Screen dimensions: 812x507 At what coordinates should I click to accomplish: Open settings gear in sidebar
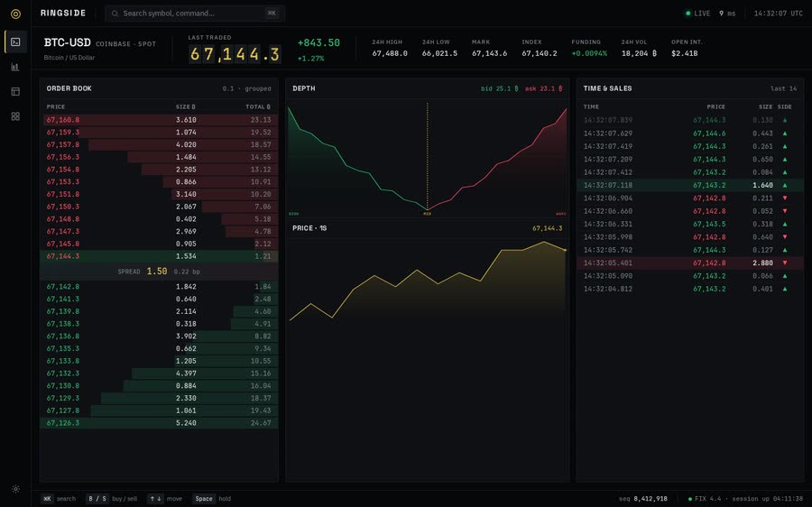[x=15, y=489]
